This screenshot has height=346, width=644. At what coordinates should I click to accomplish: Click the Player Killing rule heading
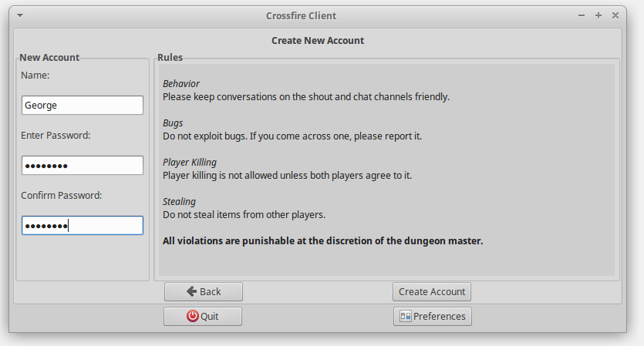[x=190, y=162]
